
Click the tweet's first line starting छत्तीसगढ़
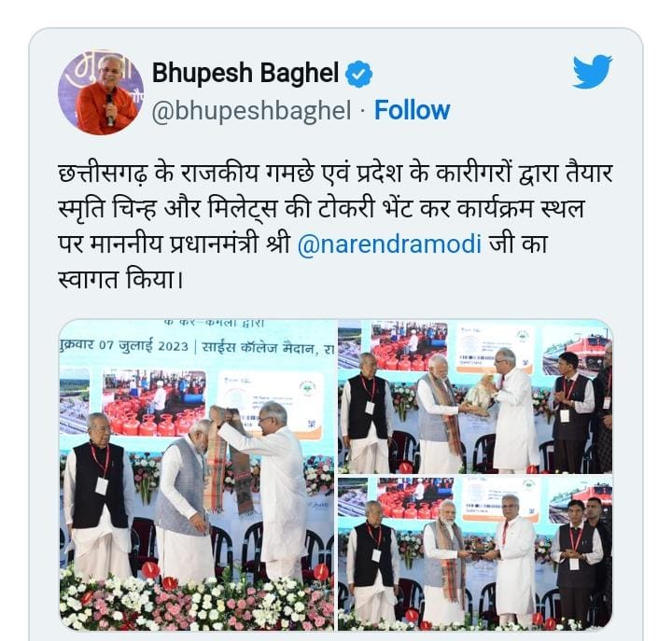335,174
